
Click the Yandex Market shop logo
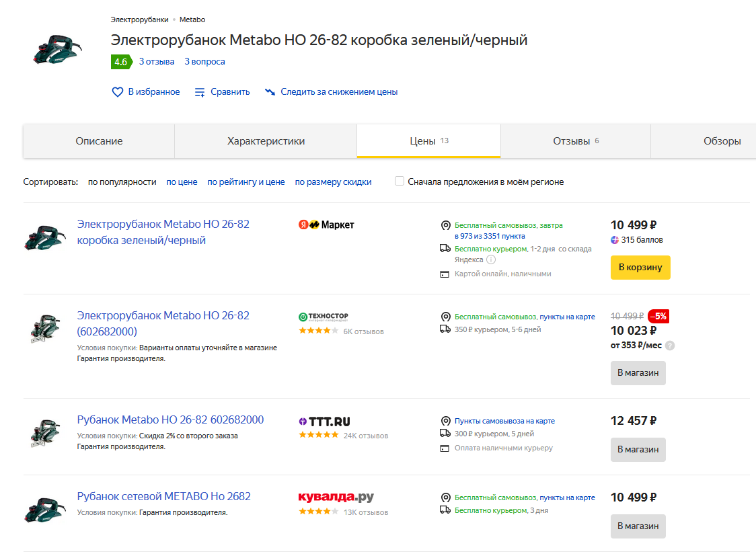coord(326,225)
